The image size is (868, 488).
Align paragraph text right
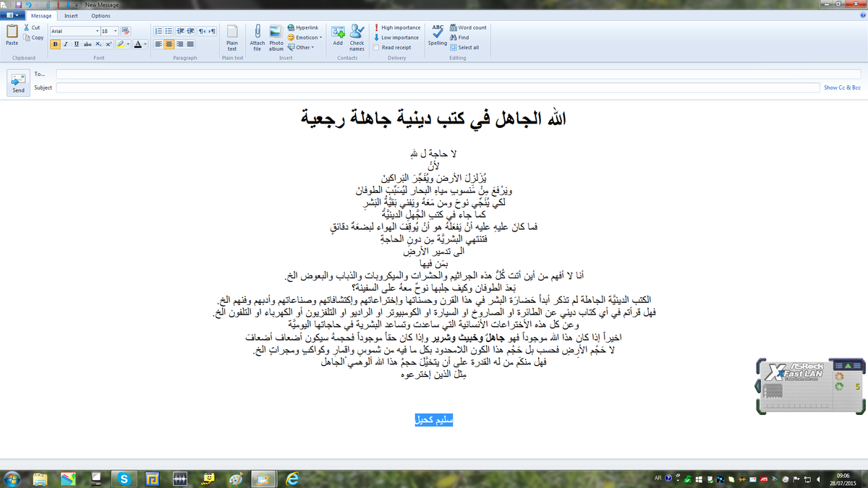point(179,44)
